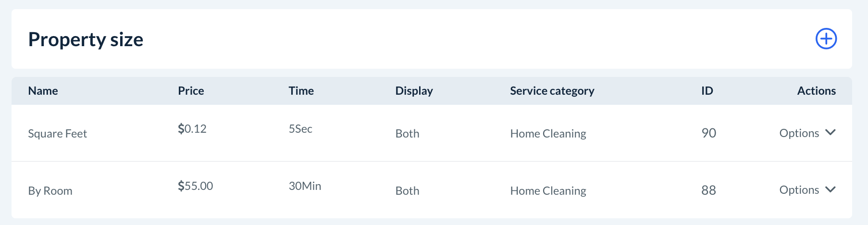The height and width of the screenshot is (225, 868).
Task: Open Options dropdown for Square Feet row
Action: click(x=799, y=133)
